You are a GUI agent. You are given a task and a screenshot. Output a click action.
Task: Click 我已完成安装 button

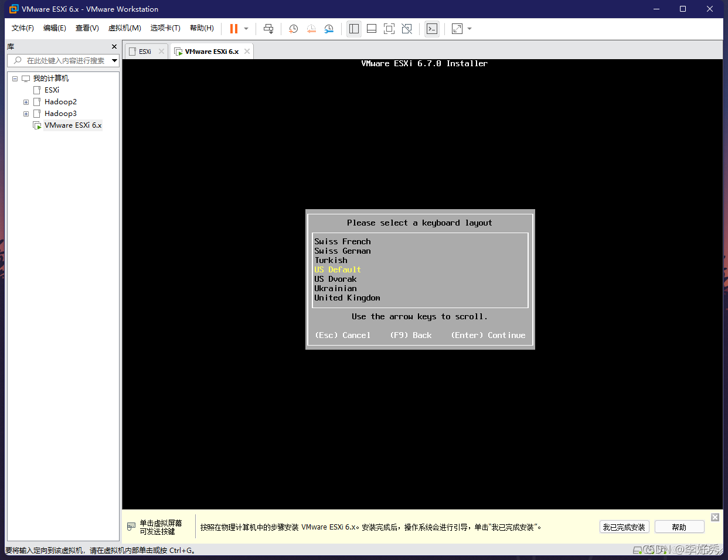tap(624, 527)
